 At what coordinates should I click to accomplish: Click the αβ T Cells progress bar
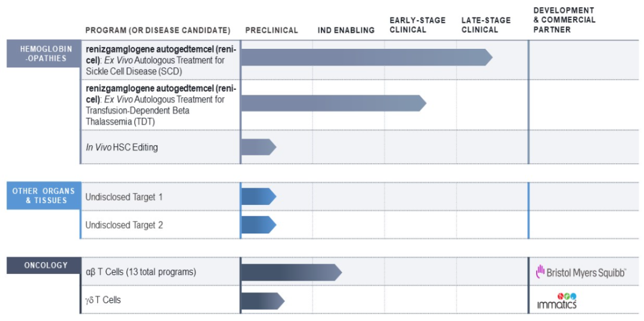(290, 272)
